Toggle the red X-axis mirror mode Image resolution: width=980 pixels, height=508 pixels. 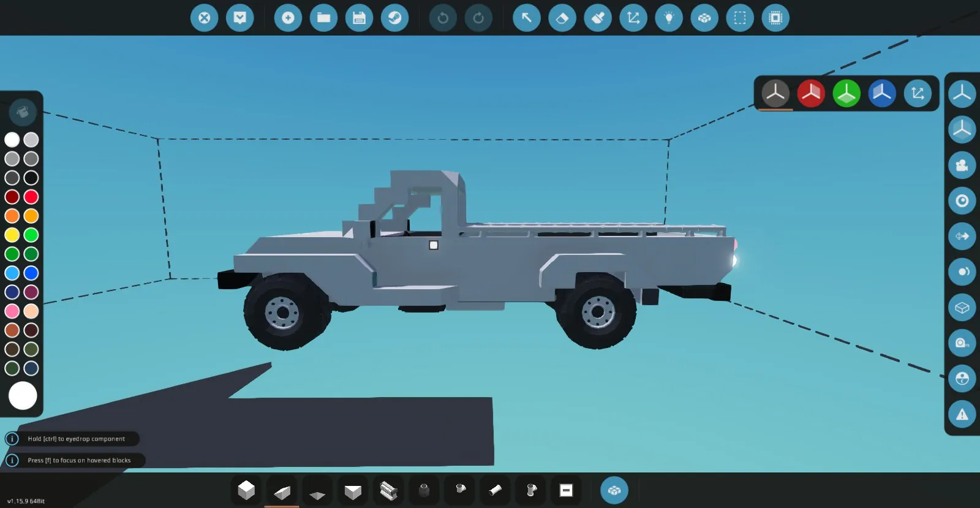tap(811, 93)
